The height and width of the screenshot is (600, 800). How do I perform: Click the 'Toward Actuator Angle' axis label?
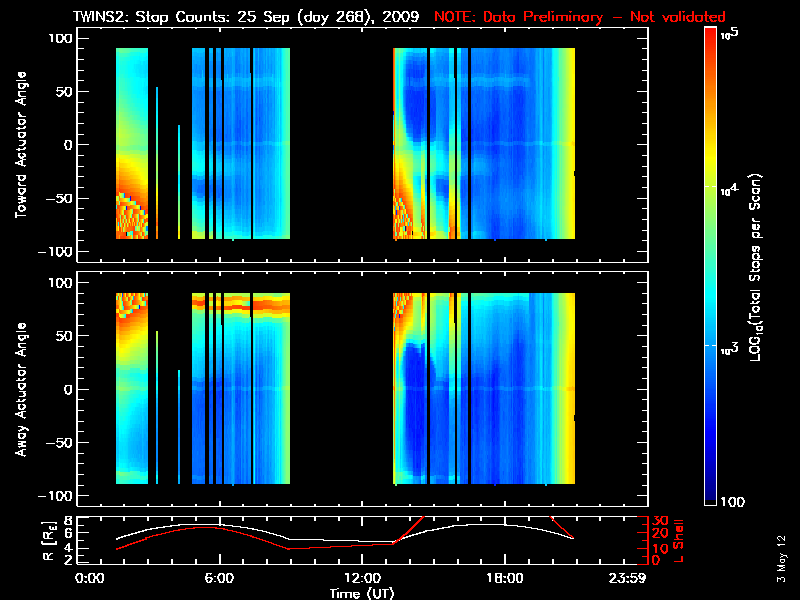pos(21,145)
